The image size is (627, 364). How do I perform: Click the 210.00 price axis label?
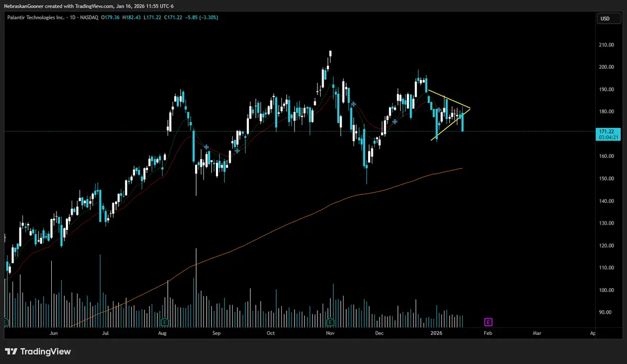606,45
